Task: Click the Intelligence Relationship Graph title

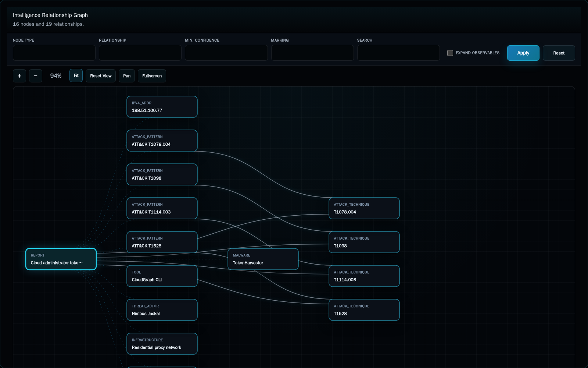Action: [50, 15]
